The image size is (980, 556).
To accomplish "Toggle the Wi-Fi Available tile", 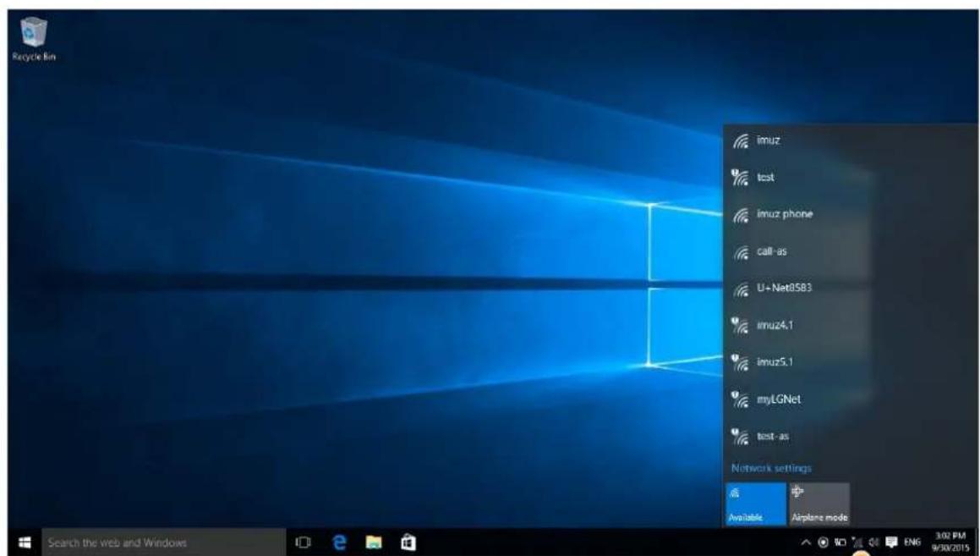I will point(756,504).
